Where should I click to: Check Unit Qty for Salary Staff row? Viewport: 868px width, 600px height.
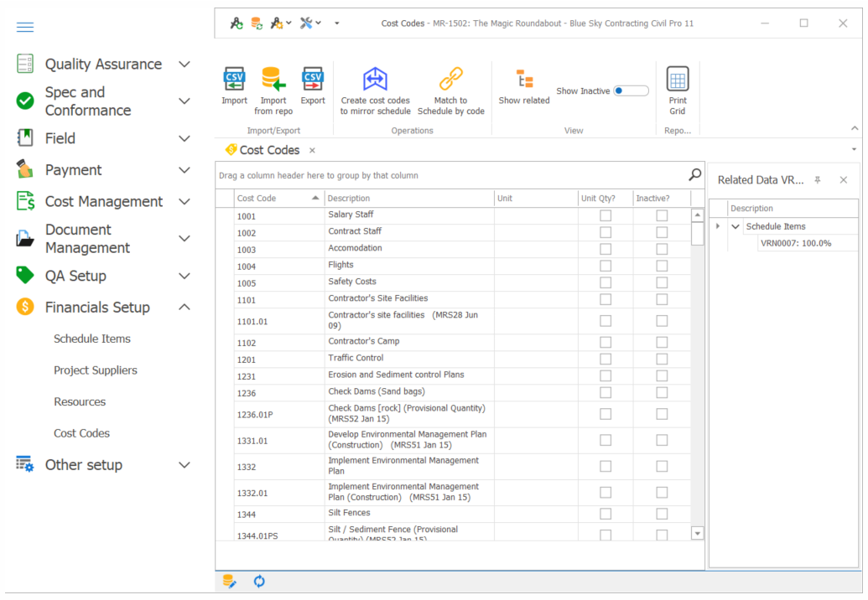point(606,215)
